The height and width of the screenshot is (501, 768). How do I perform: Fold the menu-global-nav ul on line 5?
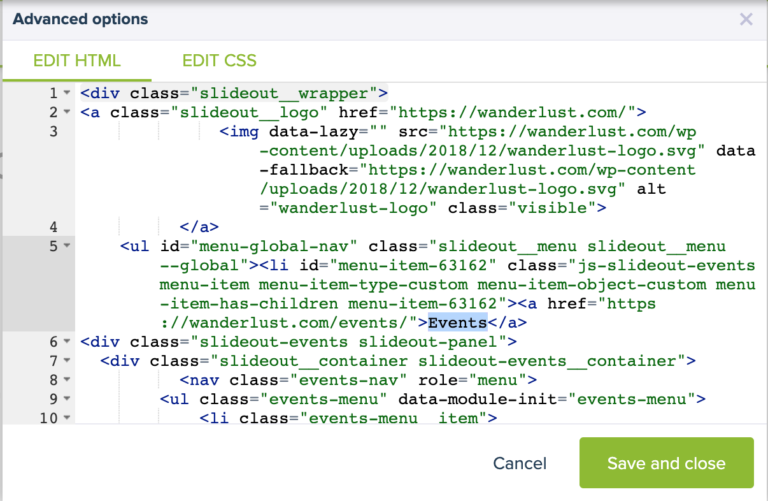click(x=66, y=246)
